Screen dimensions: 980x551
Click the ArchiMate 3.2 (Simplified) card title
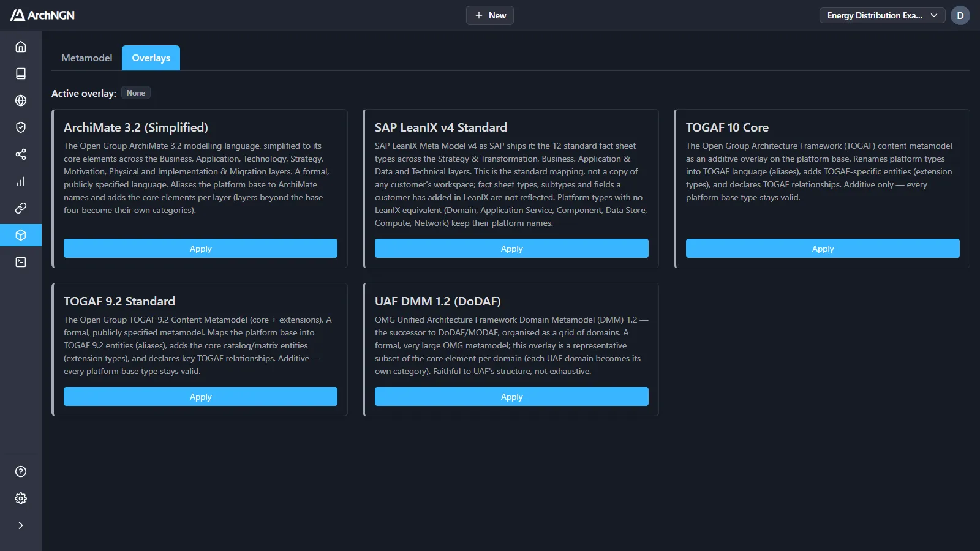tap(136, 127)
